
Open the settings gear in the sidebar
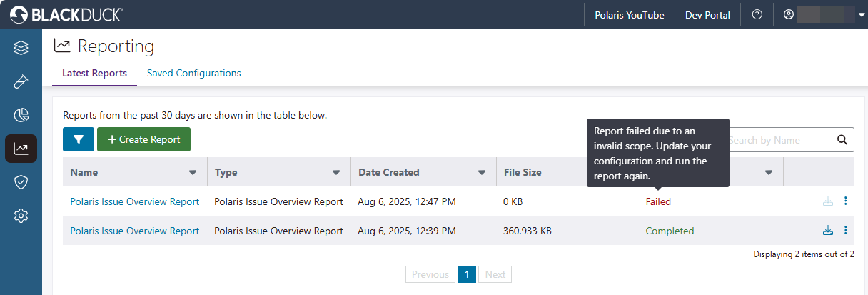[x=21, y=215]
